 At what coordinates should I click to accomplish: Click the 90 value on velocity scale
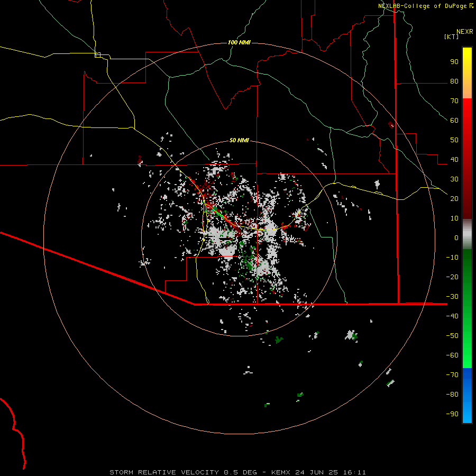(454, 62)
